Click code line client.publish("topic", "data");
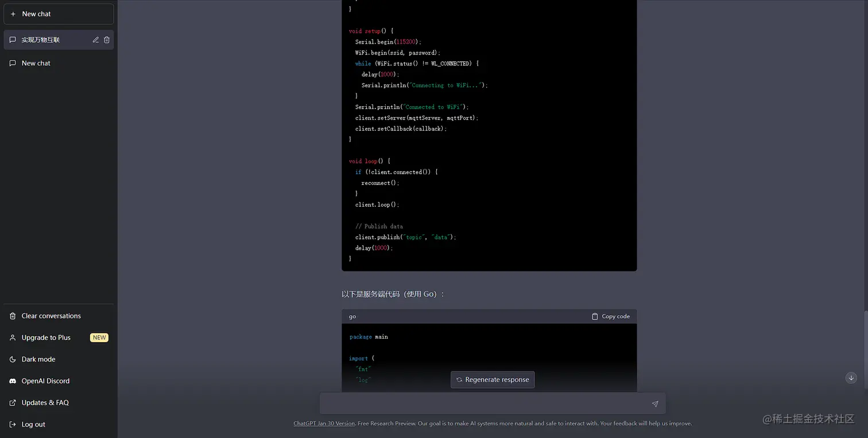Screen dimensions: 868x438 [x=406, y=237]
